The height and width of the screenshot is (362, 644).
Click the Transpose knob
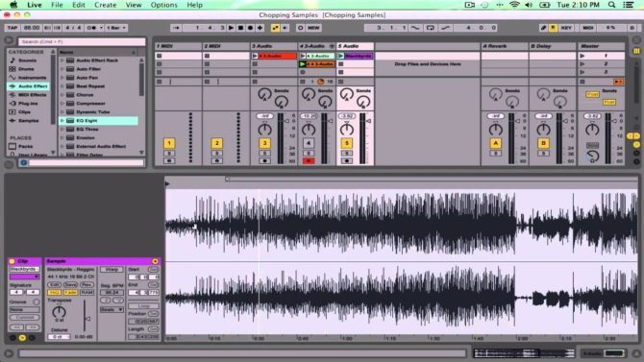[x=60, y=312]
